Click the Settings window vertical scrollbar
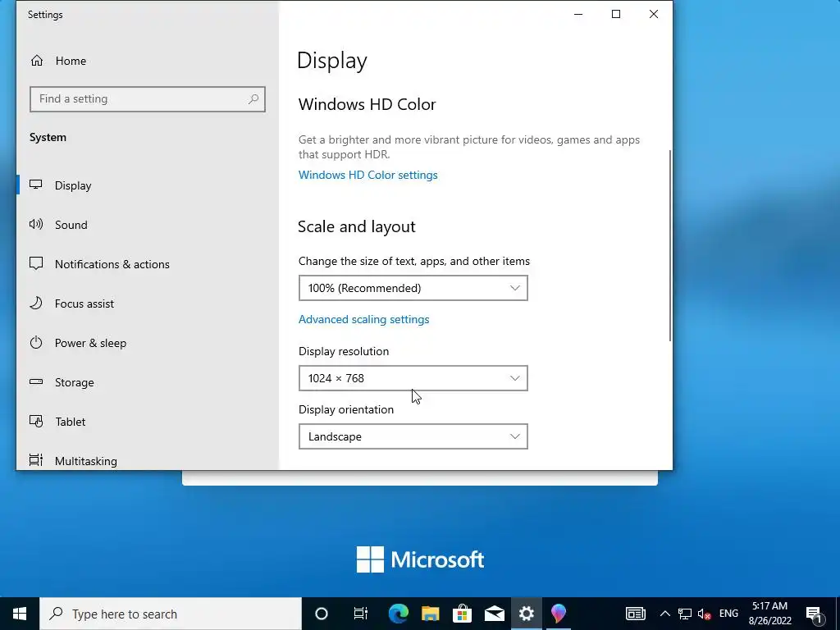The height and width of the screenshot is (630, 840). point(669,245)
